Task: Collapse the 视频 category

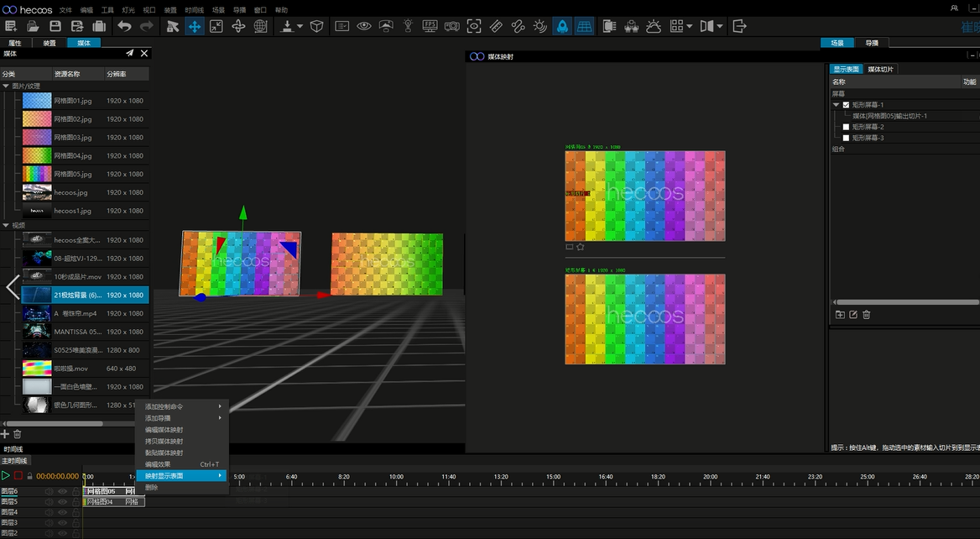Action: click(x=6, y=225)
